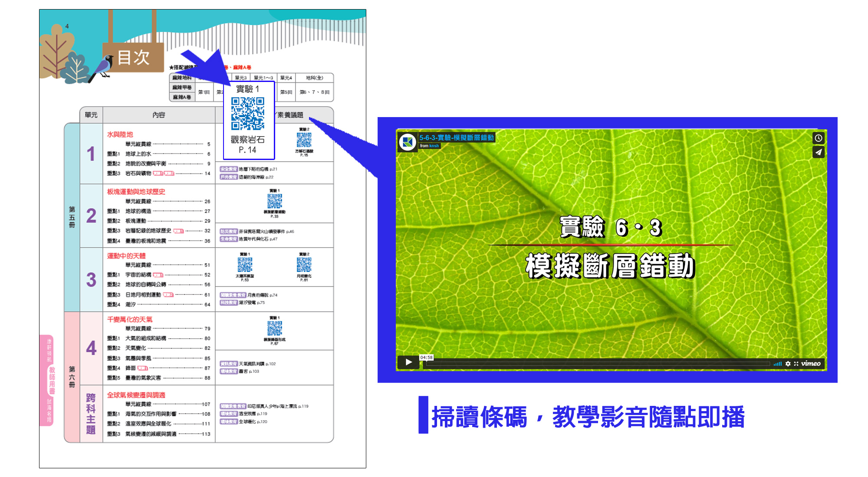Viewport: 868px width, 477px height.
Task: Click the 科技教育 潮汐發電 p.75 entry
Action: pos(242,303)
